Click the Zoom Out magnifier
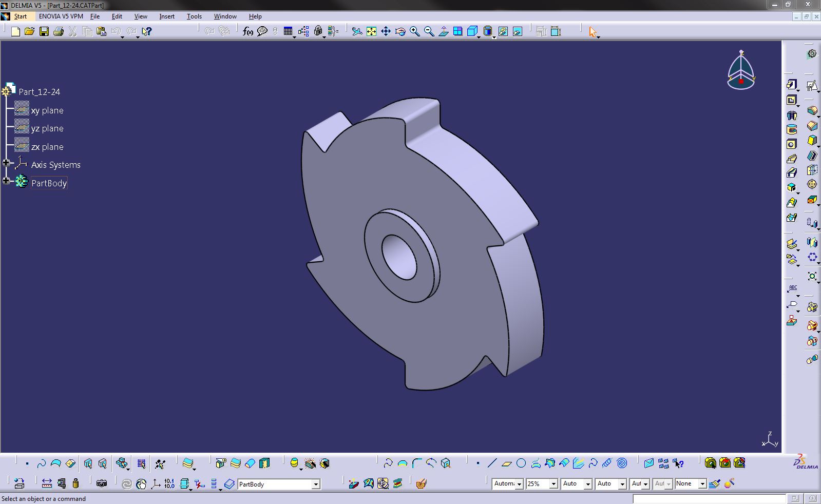 point(429,32)
